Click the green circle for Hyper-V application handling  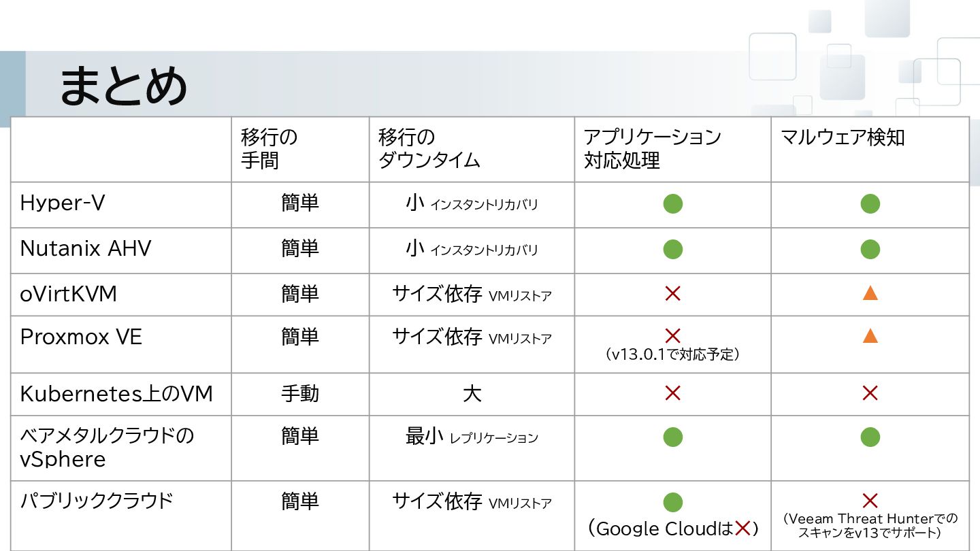(x=672, y=203)
